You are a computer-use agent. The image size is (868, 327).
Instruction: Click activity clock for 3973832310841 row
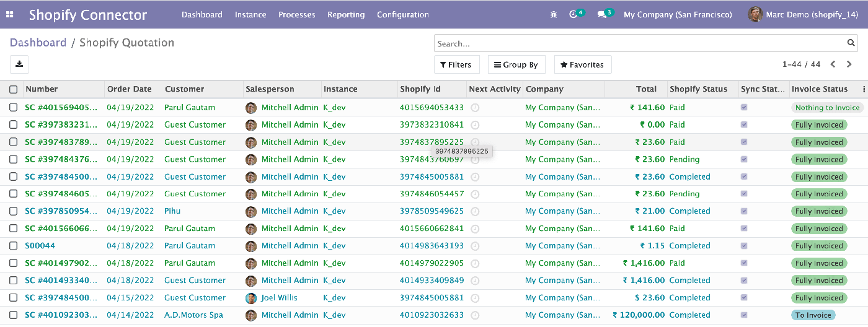coord(475,124)
